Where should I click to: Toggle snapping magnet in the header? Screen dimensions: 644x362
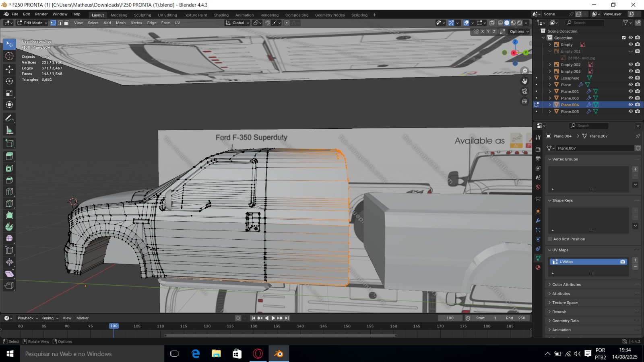(268, 23)
